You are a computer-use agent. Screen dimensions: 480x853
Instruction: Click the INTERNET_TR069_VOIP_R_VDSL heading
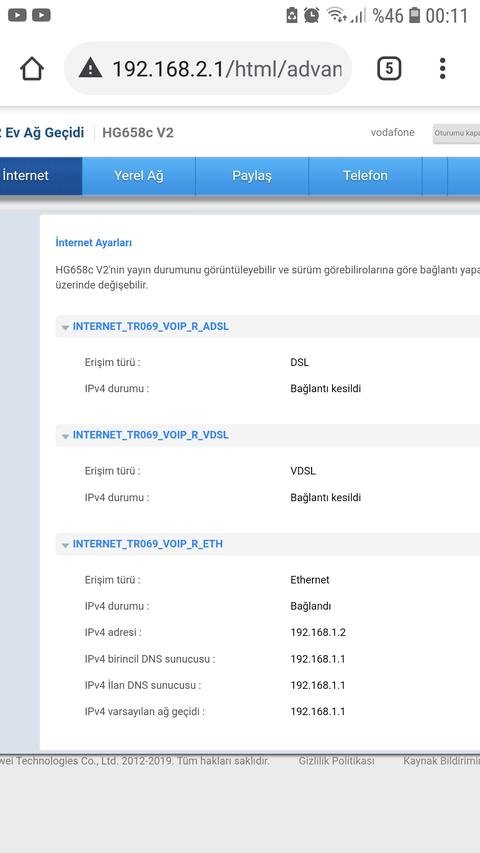[151, 435]
